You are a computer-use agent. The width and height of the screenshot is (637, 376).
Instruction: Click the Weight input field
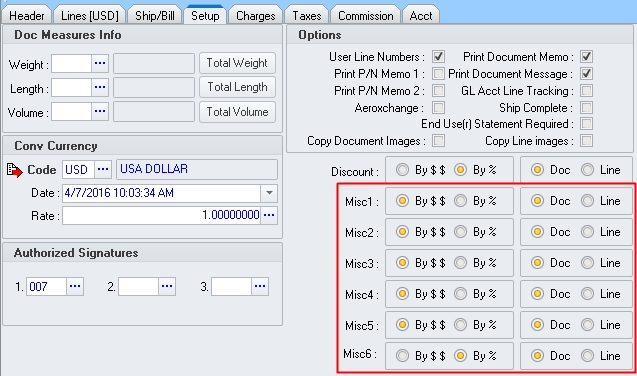pos(72,63)
